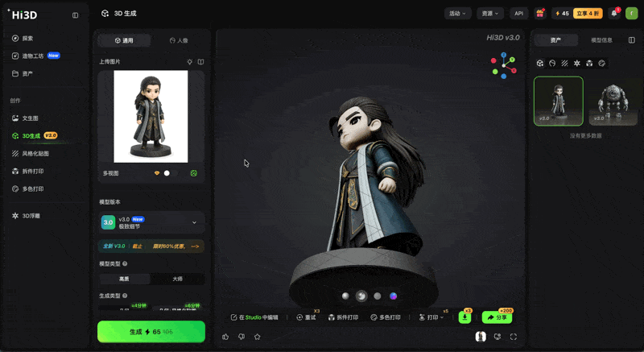Filter assets by multi-color palette icon

pos(601,64)
